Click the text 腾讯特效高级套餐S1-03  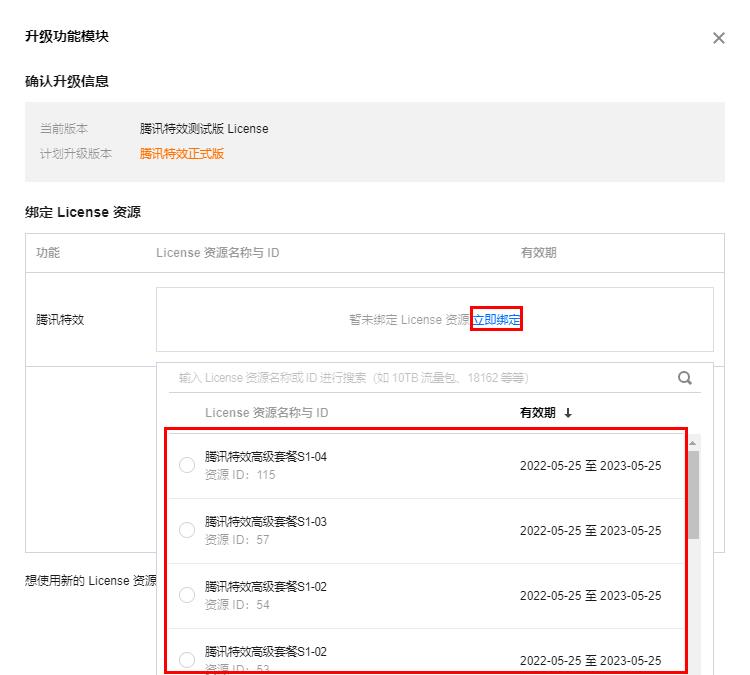pos(265,521)
